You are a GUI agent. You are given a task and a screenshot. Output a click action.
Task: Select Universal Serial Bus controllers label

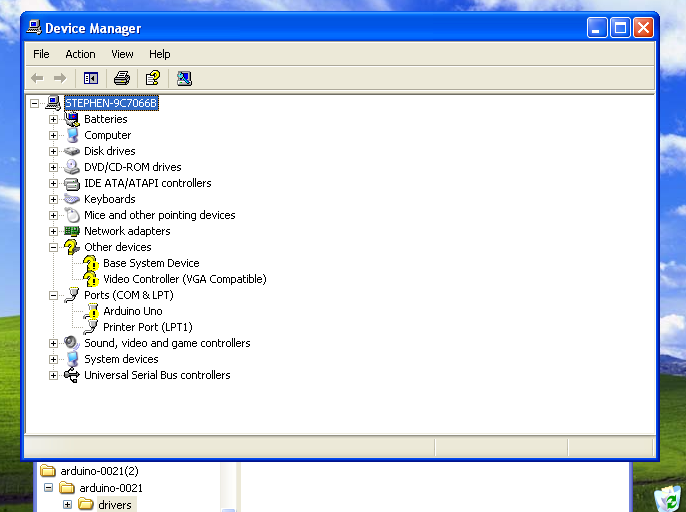click(x=157, y=375)
